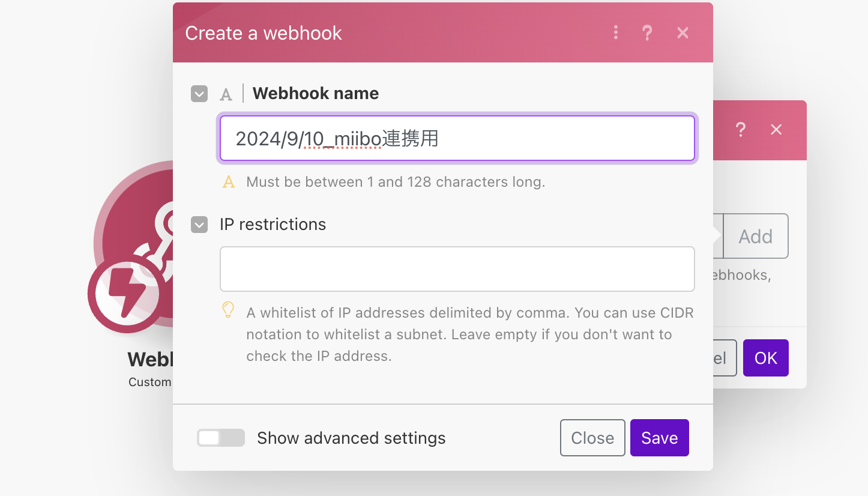Click the 'Show advanced settings' label
Screen dimensions: 868x496
click(x=351, y=438)
